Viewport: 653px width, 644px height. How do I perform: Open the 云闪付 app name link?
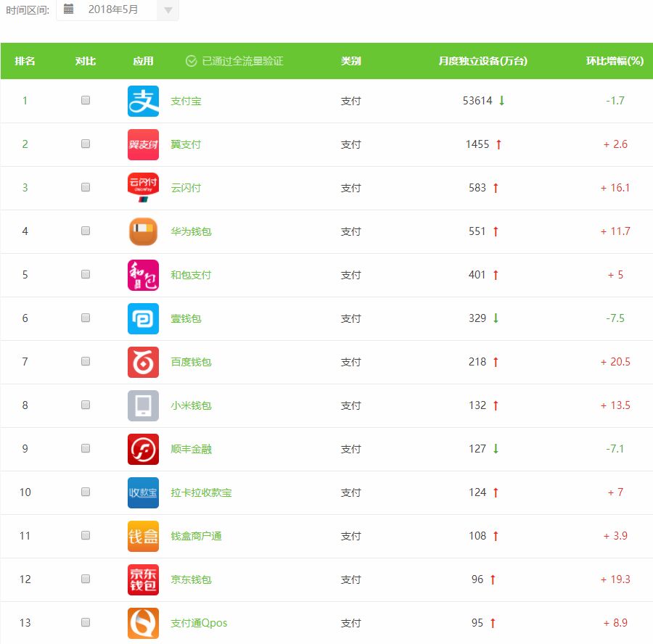tap(186, 188)
